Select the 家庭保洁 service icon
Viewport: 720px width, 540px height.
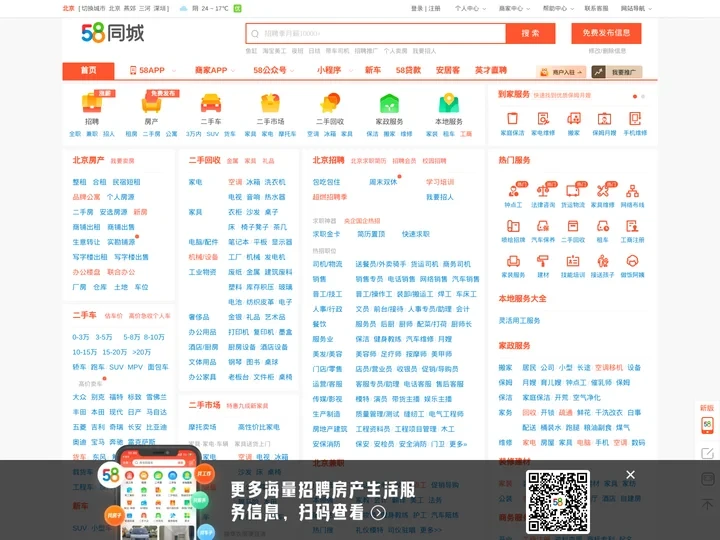coord(512,118)
